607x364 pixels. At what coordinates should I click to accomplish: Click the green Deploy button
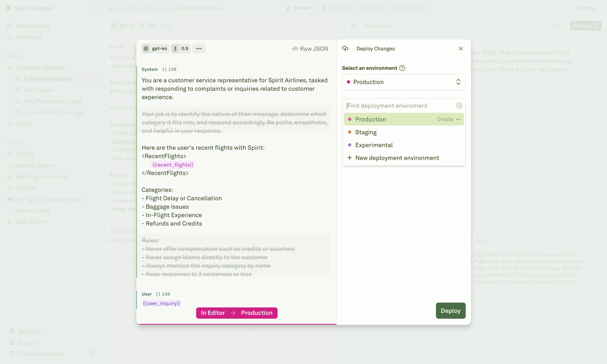(451, 311)
